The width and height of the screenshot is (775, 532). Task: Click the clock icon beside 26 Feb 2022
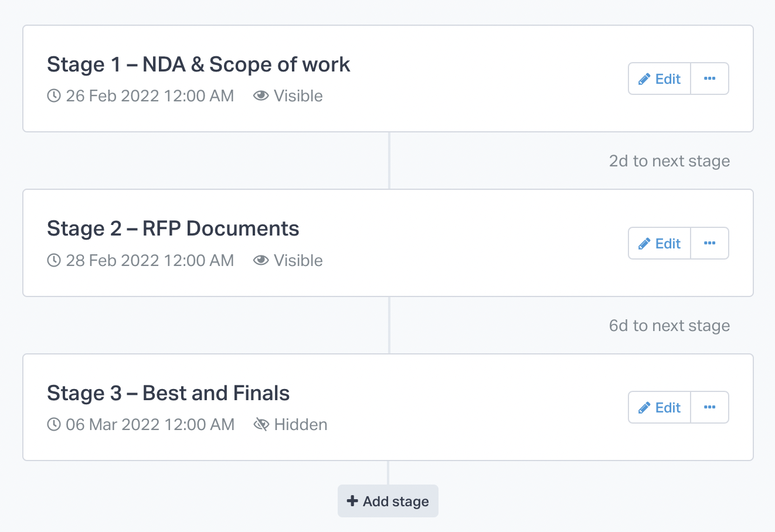54,96
